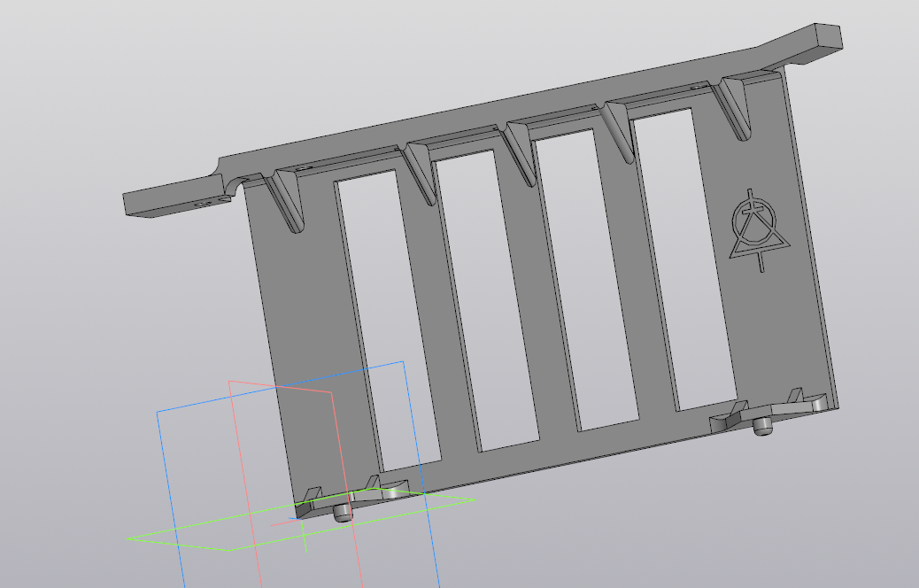919x588 pixels.
Task: Pick the leftmost triangular stiffening rib
Action: point(289,200)
